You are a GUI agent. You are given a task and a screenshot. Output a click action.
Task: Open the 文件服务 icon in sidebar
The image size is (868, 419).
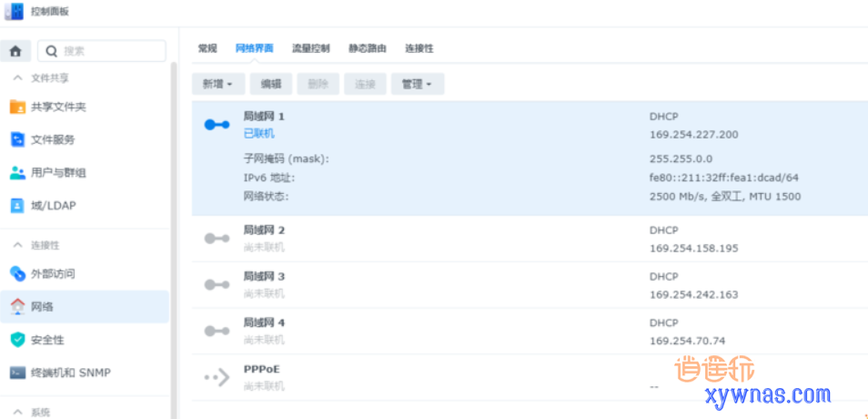tap(17, 139)
